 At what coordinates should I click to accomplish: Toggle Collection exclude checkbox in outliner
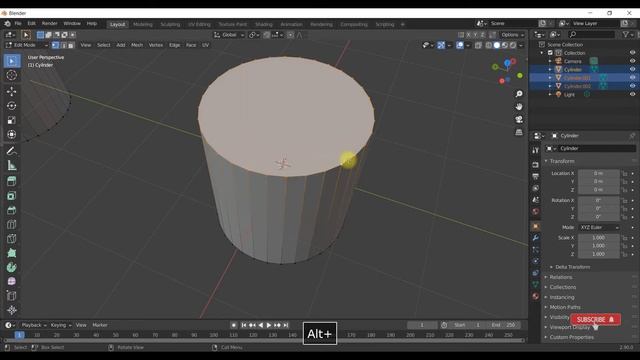click(550, 53)
